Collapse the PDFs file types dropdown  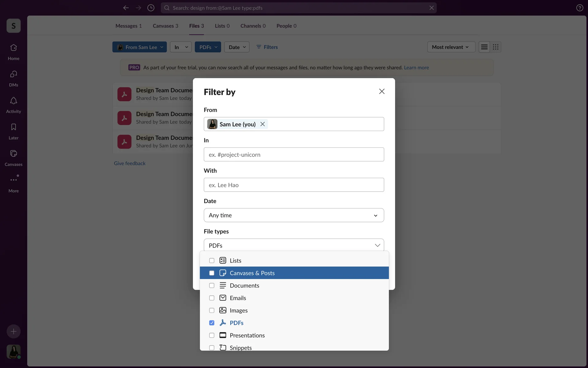377,245
